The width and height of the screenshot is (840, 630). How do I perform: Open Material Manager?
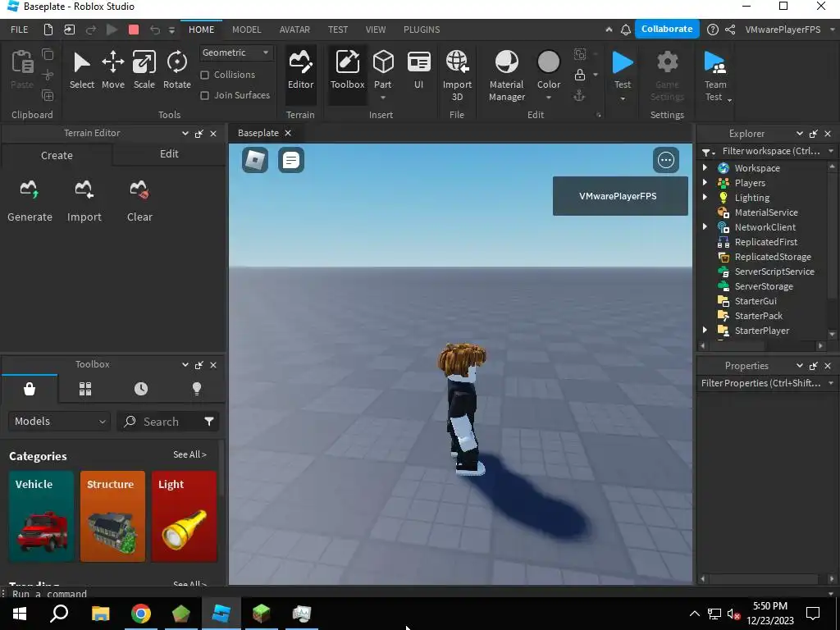pyautogui.click(x=507, y=75)
